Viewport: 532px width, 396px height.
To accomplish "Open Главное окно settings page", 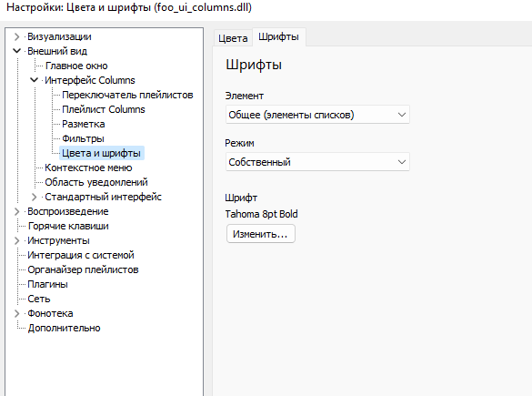I will pos(76,66).
